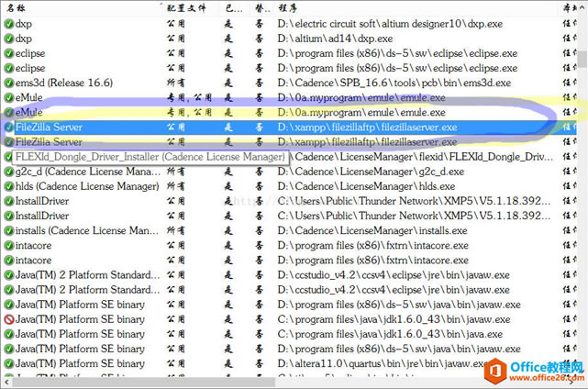
Task: Click icon of the highlighted FileZilla Server rule
Action: point(9,128)
